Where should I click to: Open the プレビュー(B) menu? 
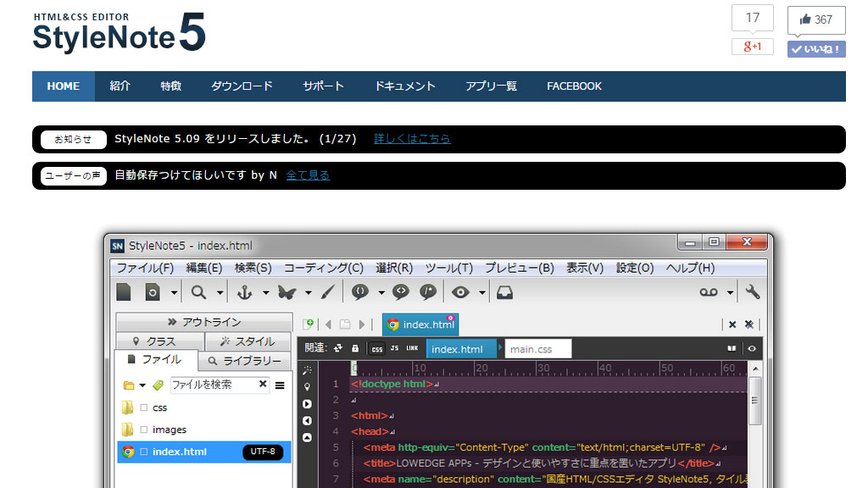click(520, 269)
